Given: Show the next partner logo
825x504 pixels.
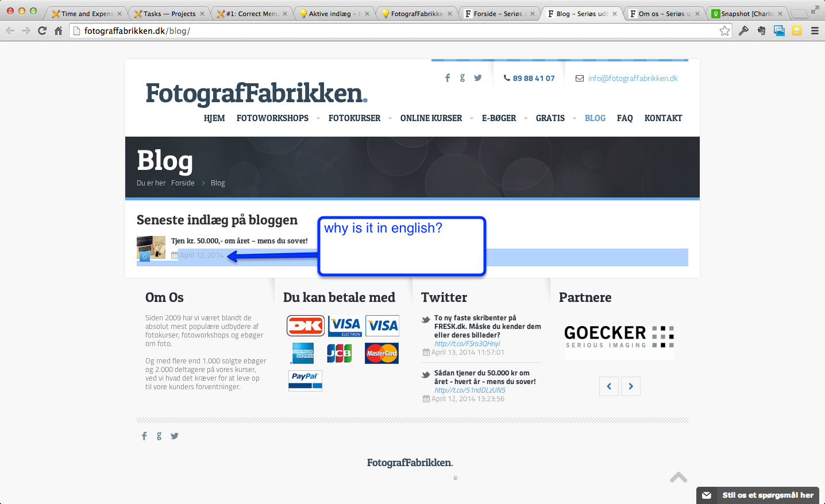Looking at the screenshot, I should click(x=631, y=386).
